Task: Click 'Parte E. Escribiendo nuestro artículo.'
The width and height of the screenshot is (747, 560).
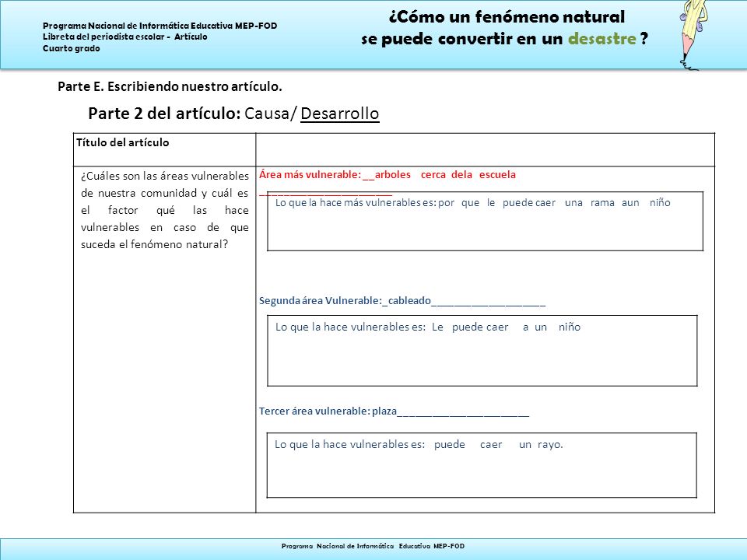Action: pos(170,86)
